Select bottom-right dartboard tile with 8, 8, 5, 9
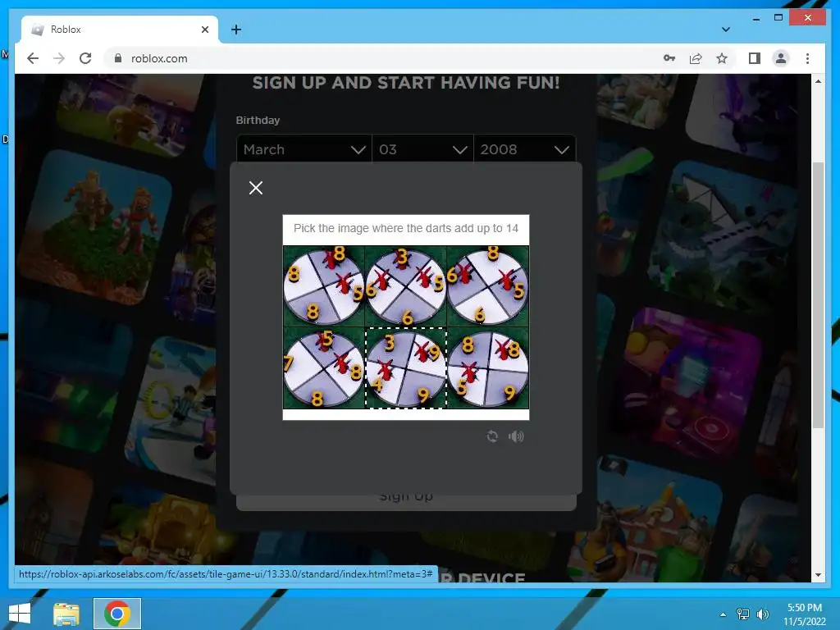Viewport: 840px width, 630px height. tap(487, 368)
